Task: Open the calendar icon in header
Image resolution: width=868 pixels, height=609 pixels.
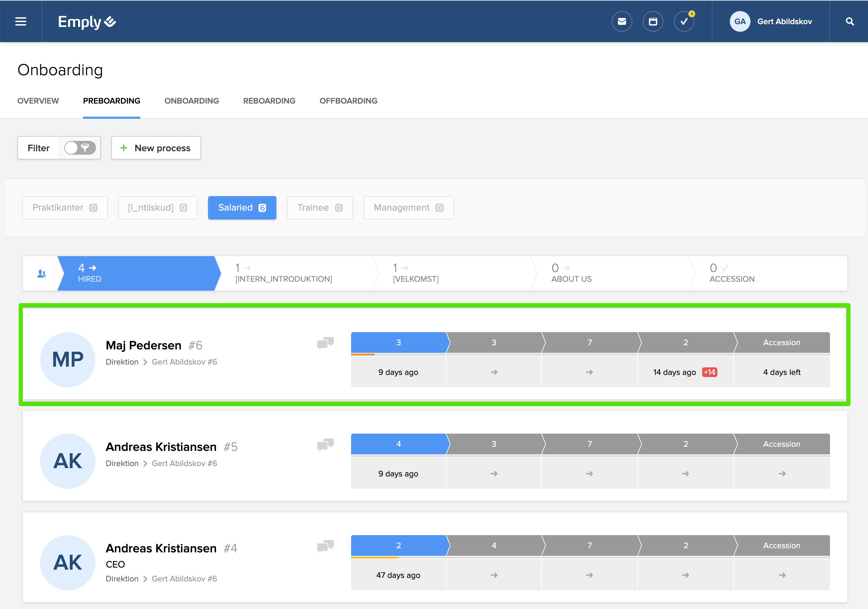Action: [x=652, y=21]
